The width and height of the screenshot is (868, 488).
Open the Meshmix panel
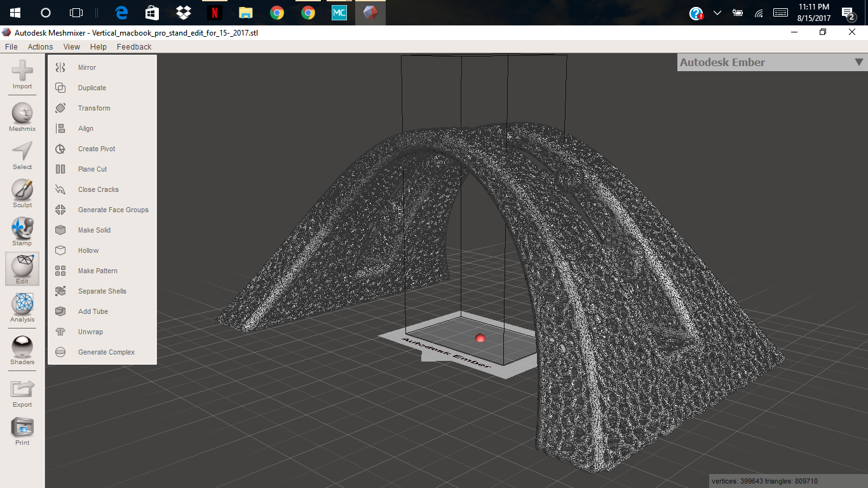[22, 117]
